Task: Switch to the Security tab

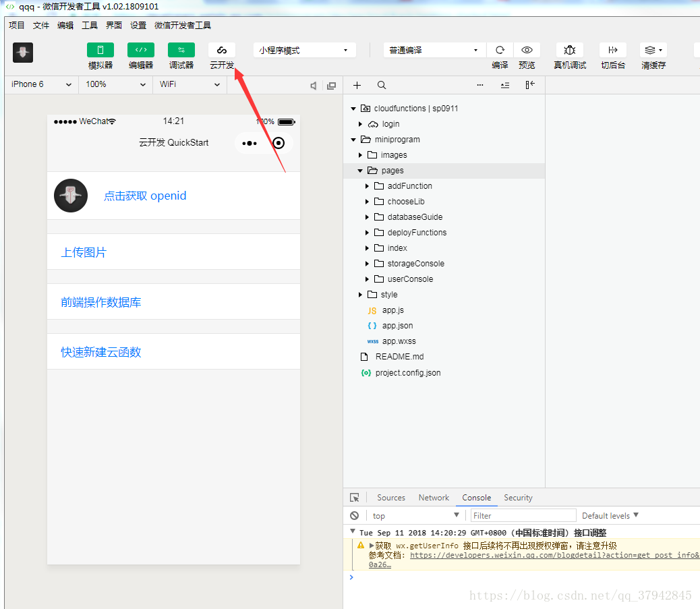Action: 519,497
